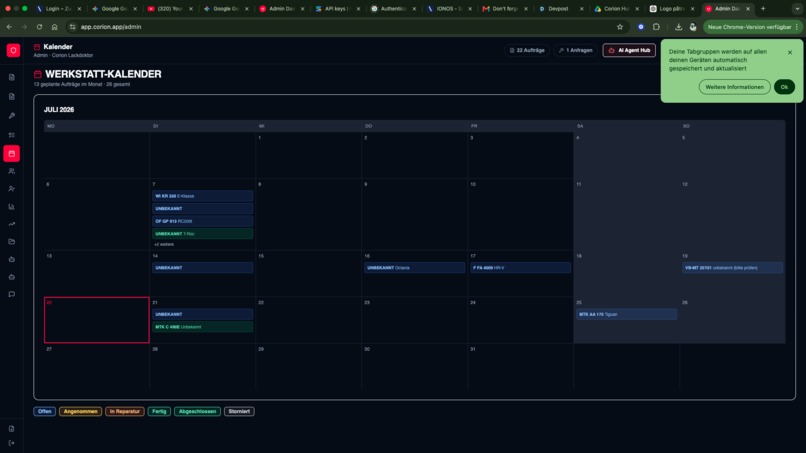806x453 pixels.
Task: Bookmark page with the star icon
Action: (620, 27)
